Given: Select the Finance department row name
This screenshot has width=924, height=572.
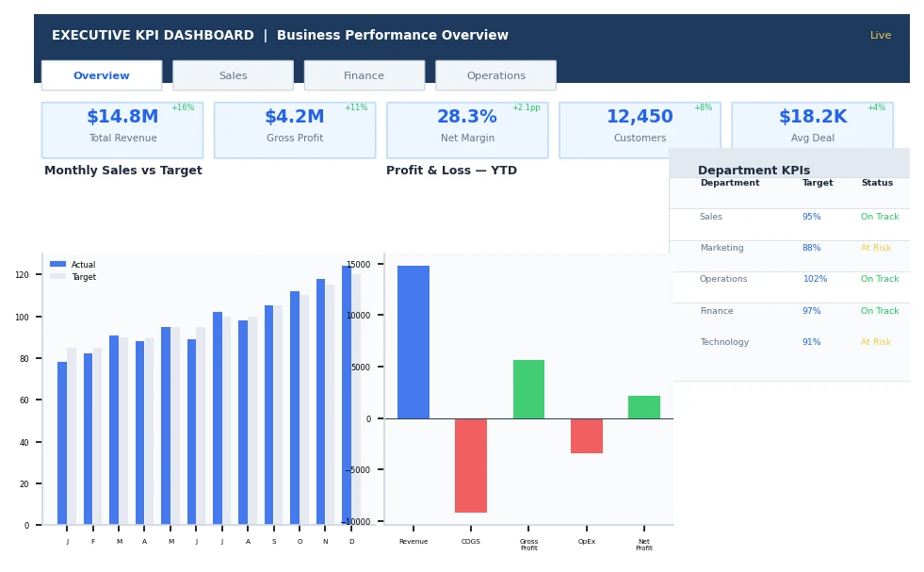Looking at the screenshot, I should (717, 311).
